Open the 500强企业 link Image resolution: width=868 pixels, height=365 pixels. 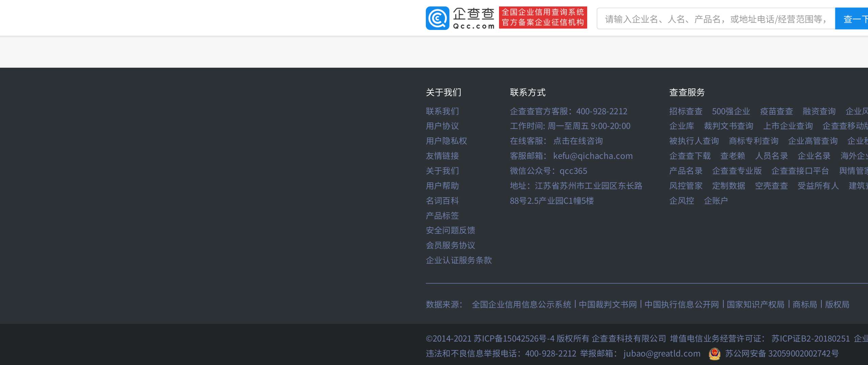[731, 111]
